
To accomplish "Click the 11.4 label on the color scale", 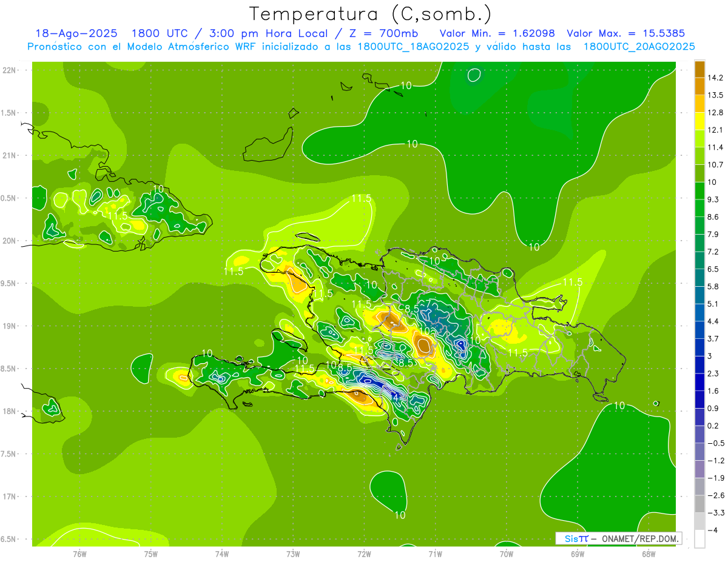I will click(715, 147).
